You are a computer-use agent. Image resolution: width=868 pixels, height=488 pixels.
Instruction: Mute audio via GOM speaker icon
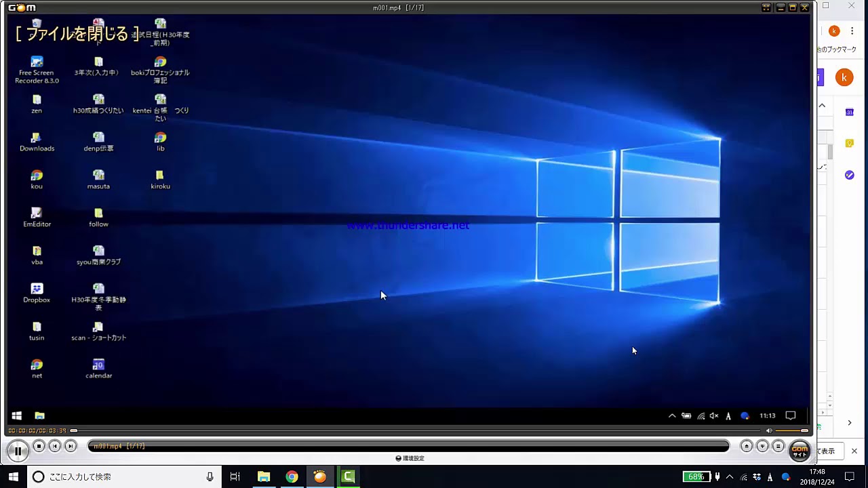tap(769, 430)
